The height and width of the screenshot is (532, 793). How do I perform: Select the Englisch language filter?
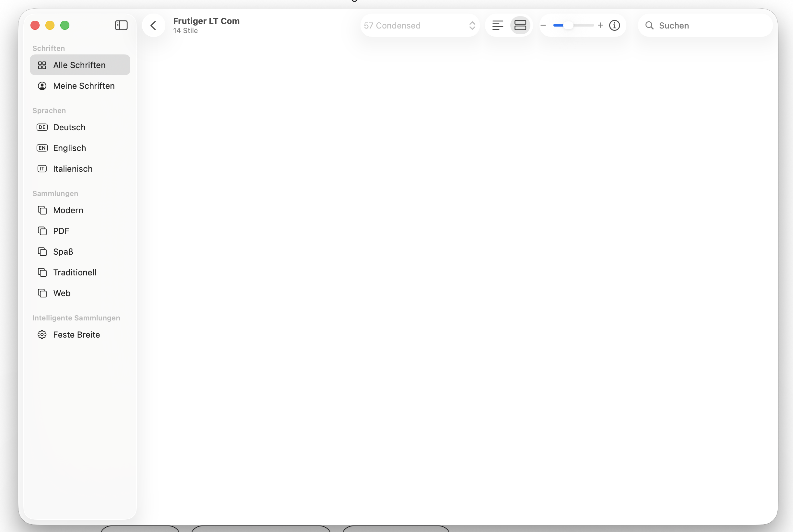[69, 148]
